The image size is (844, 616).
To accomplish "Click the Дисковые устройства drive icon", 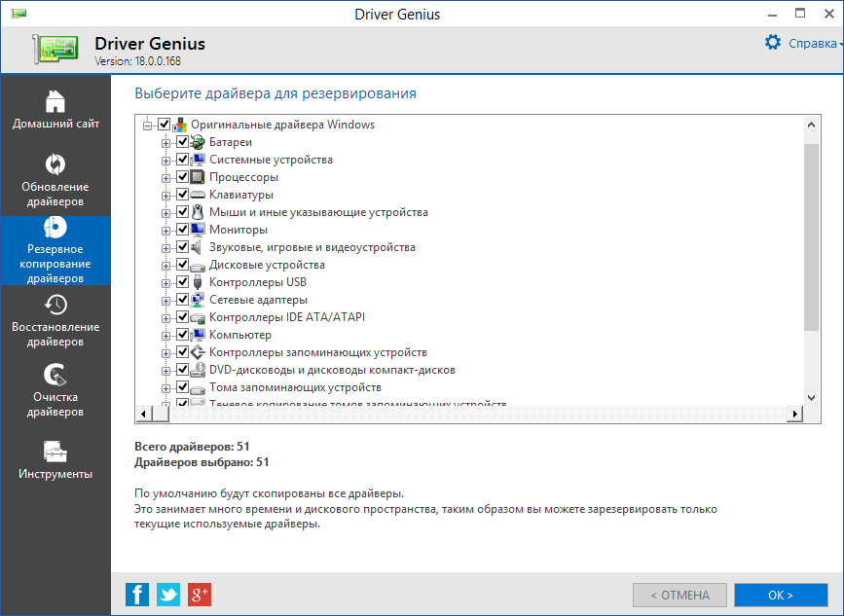I will [198, 266].
